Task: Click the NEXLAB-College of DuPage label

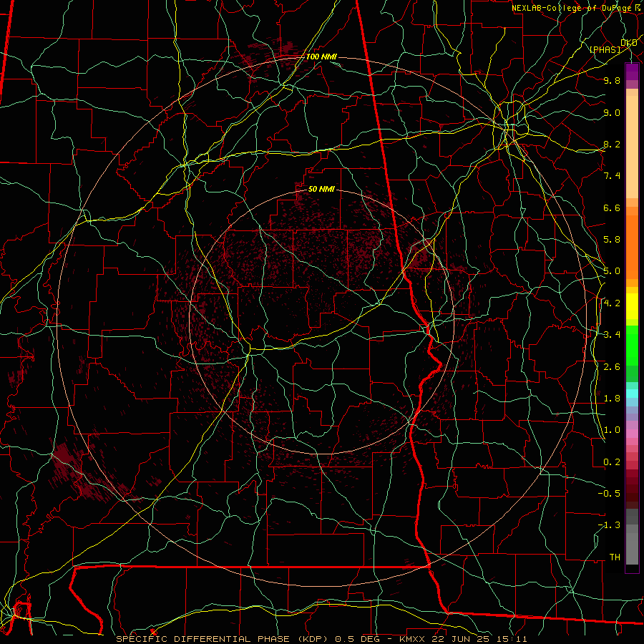Action: coord(571,8)
